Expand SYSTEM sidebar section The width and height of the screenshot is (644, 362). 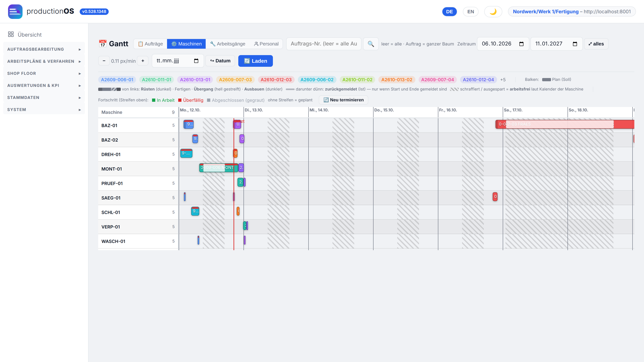tap(44, 110)
